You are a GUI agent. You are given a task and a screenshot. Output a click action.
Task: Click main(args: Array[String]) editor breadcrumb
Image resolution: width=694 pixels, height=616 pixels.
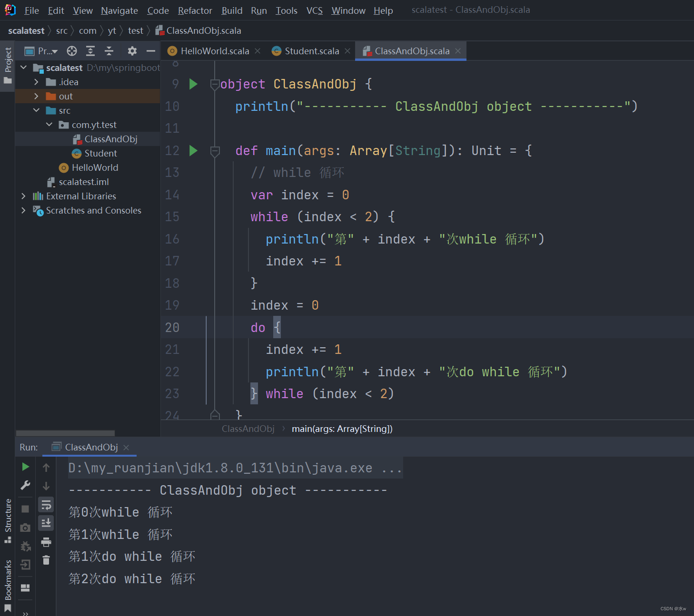click(x=342, y=429)
